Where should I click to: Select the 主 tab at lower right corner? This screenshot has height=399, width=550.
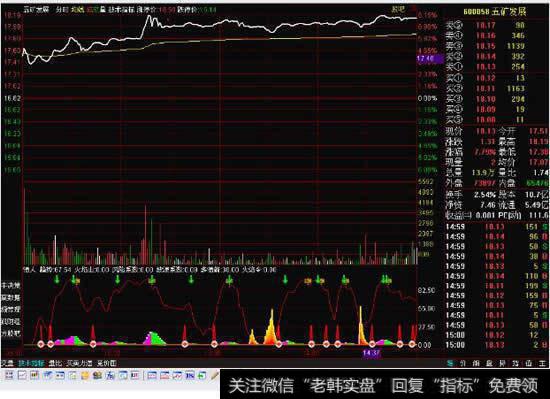pyautogui.click(x=542, y=363)
